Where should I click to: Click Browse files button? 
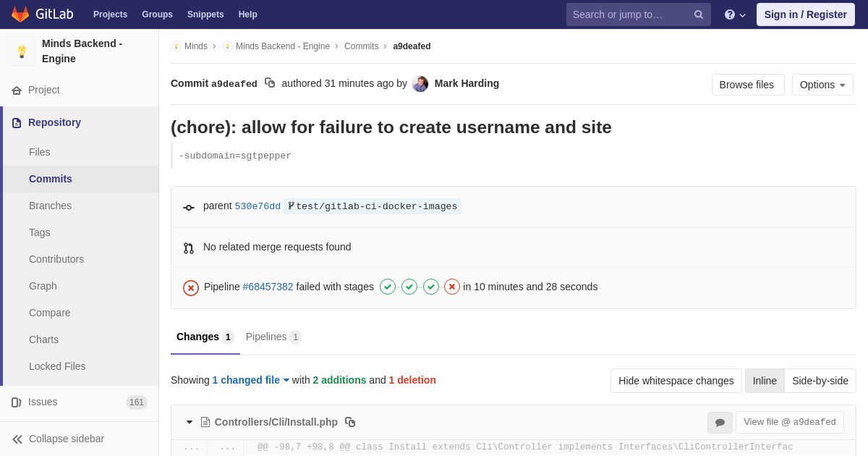(x=748, y=85)
